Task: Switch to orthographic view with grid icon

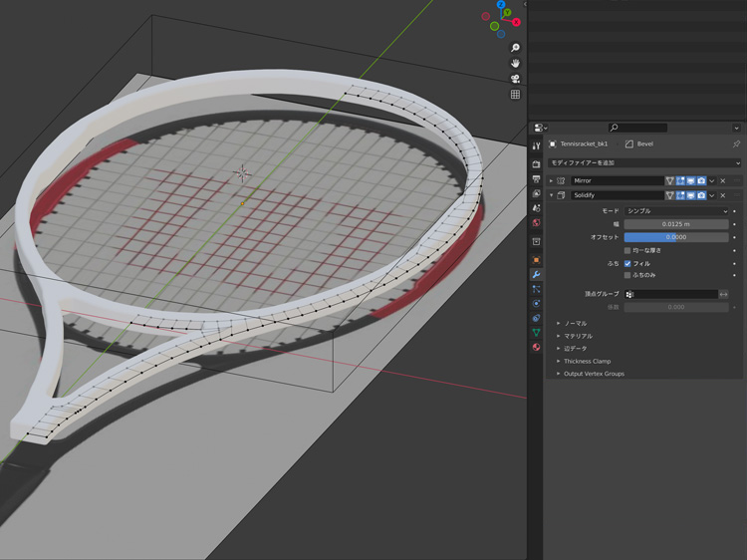Action: coord(515,95)
